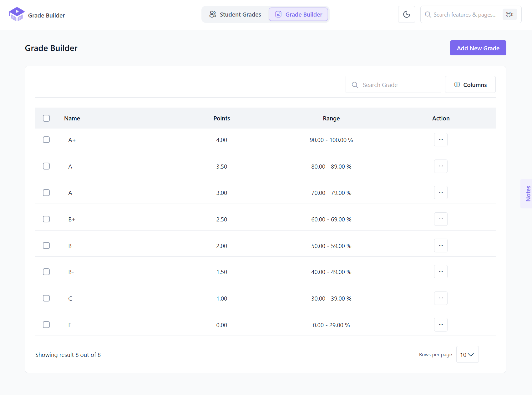The height and width of the screenshot is (395, 532).
Task: Check the box for the B+ grade
Action: coord(46,219)
